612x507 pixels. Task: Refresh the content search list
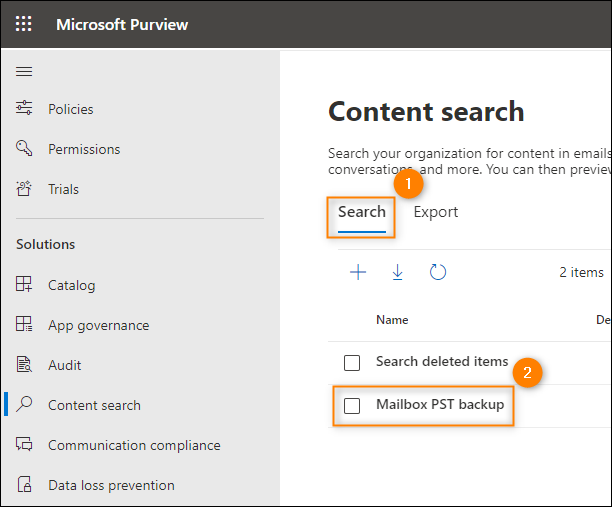(x=438, y=272)
